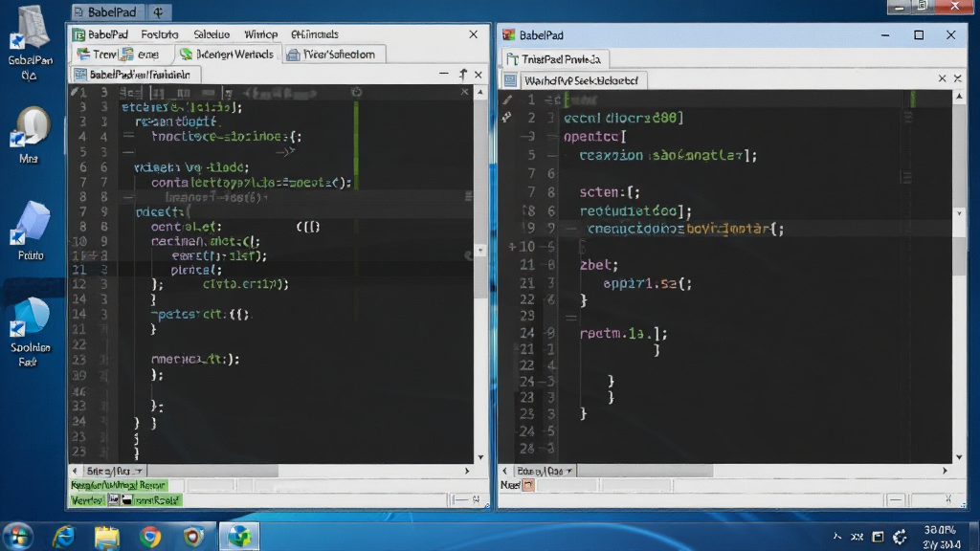Click the scroll-right arrow below left editor

click(x=467, y=471)
